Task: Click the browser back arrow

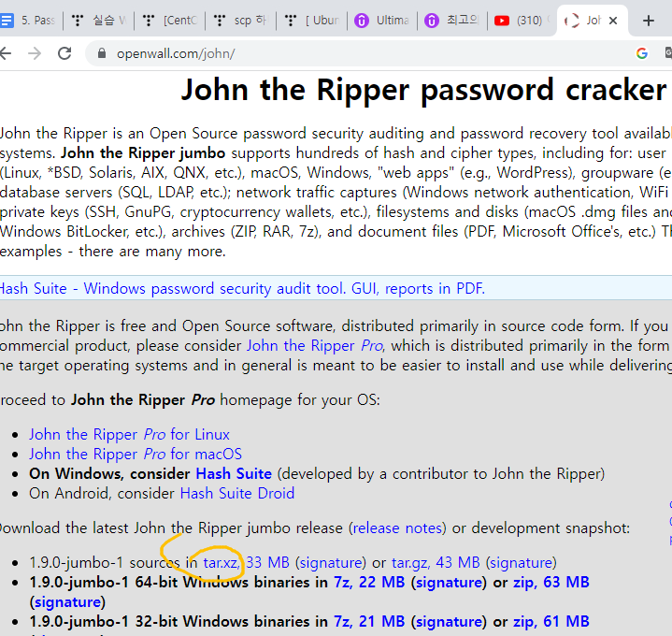Action: [6, 53]
